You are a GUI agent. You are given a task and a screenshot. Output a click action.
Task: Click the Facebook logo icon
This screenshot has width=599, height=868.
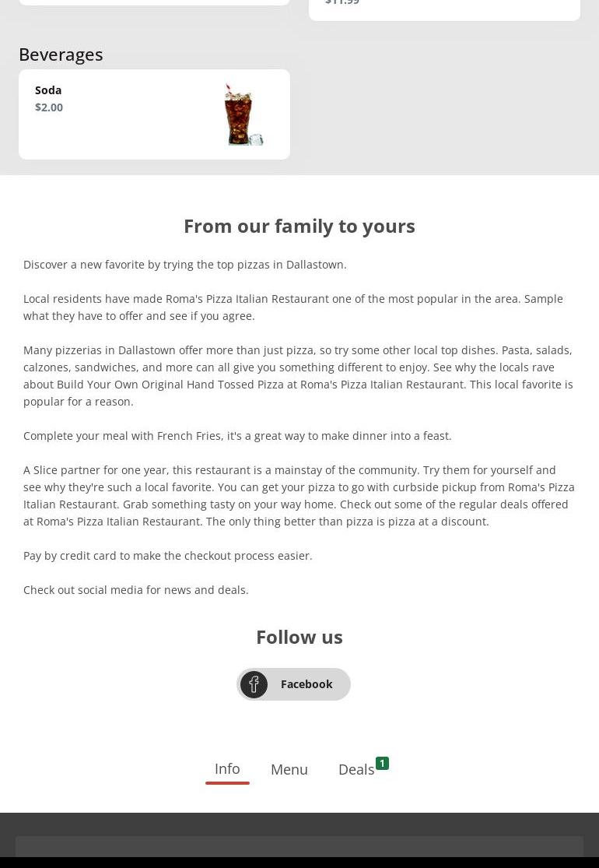pos(254,684)
